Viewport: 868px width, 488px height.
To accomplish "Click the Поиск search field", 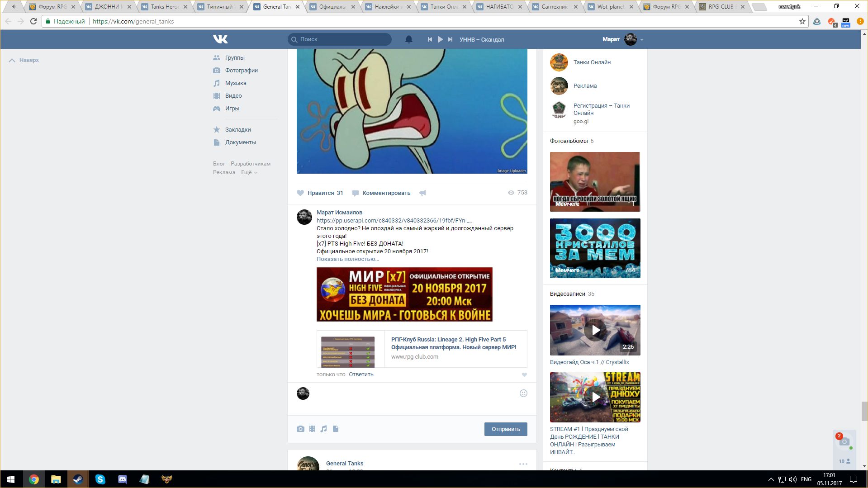I will [x=340, y=39].
